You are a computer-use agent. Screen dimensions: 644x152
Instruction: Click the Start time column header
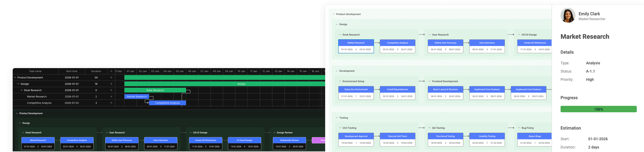click(72, 71)
